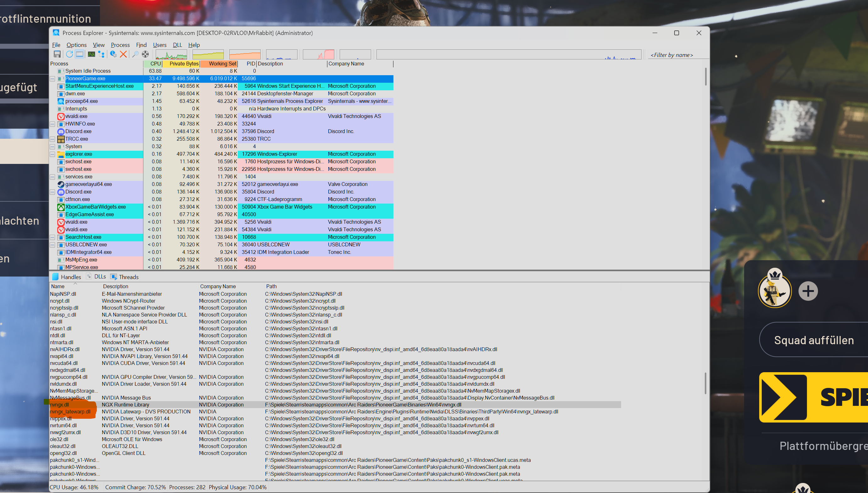
Task: Click the Refresh Now toolbar icon
Action: (70, 54)
